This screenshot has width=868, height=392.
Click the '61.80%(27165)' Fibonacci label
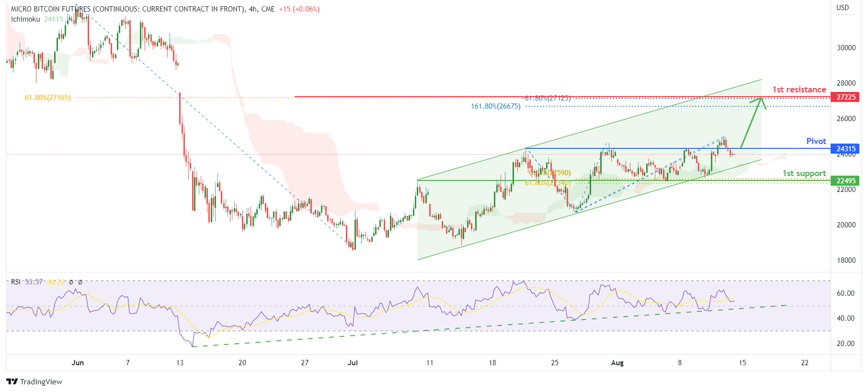[48, 98]
